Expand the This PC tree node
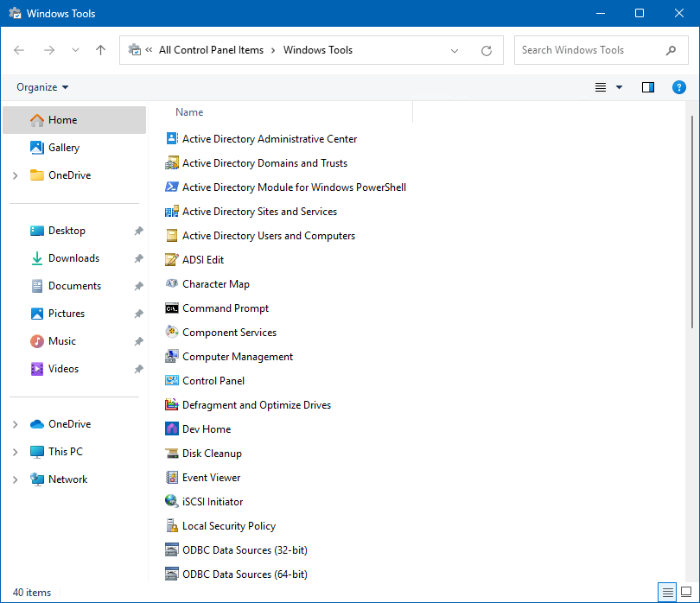Viewport: 700px width, 603px height. click(15, 452)
